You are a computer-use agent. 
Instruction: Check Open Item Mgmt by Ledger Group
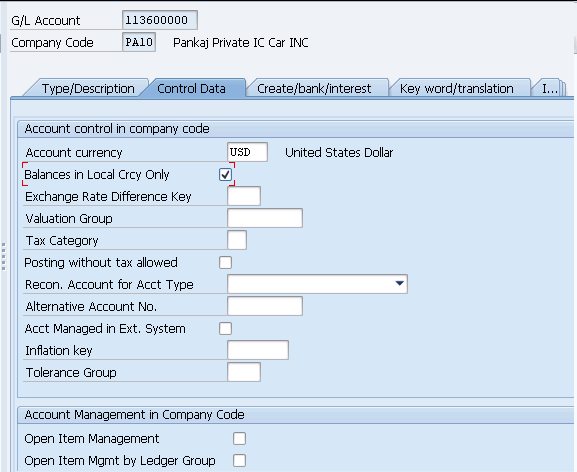tap(239, 460)
